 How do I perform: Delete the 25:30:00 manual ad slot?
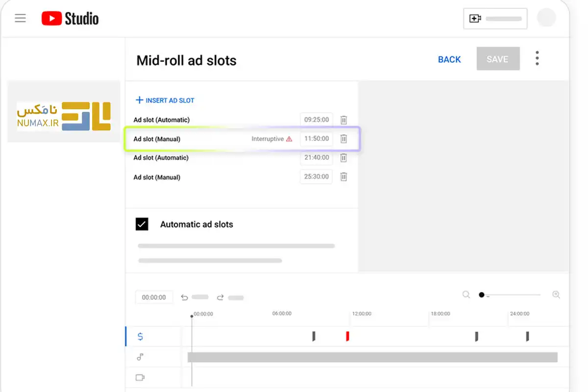(343, 177)
